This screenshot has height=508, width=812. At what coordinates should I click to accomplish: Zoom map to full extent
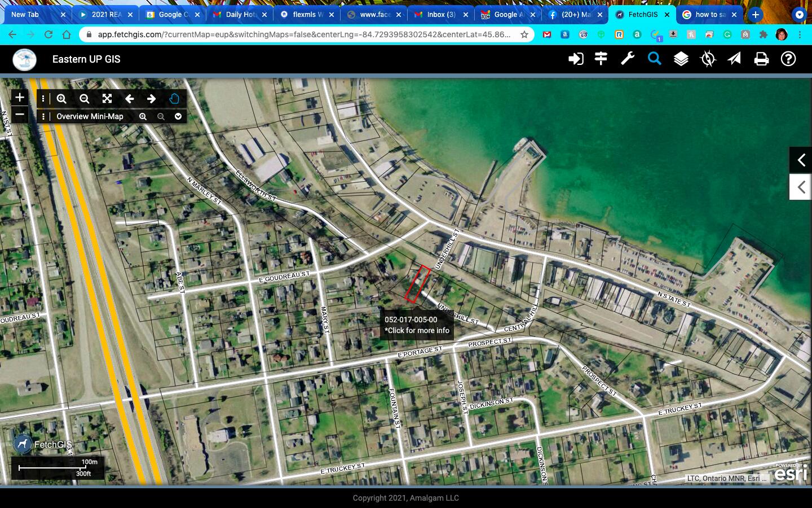click(x=107, y=99)
